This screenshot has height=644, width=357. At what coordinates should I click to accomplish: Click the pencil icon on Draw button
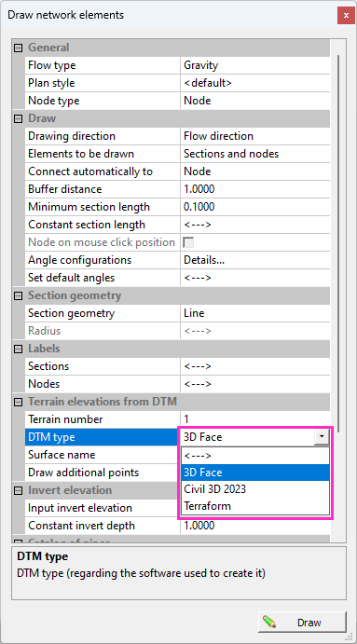click(270, 623)
